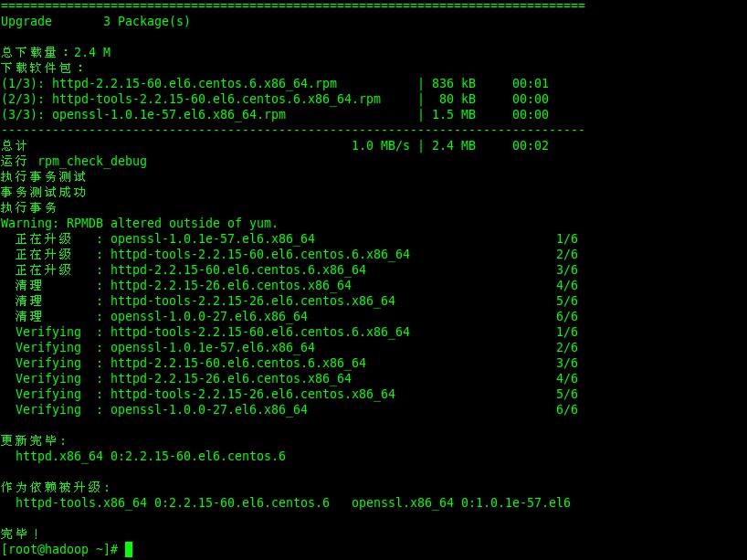
Task: Click "openssl.x86_64 0:1.0.1e-57.el6"
Action: point(460,502)
